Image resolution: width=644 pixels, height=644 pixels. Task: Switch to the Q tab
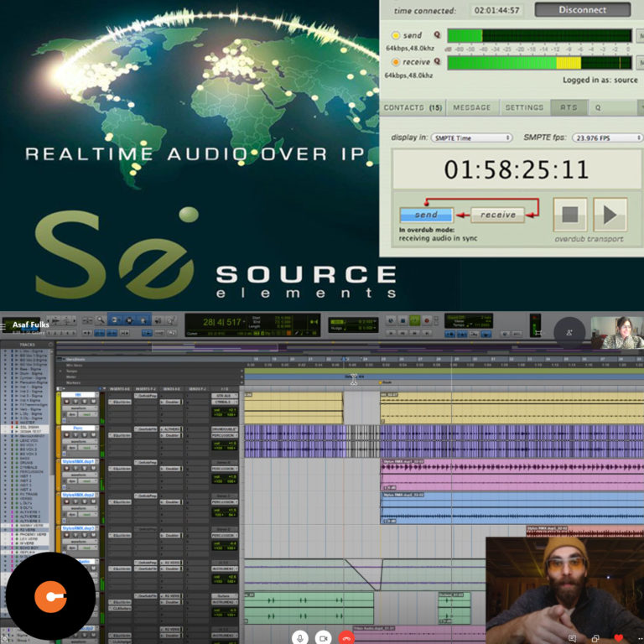(x=598, y=107)
